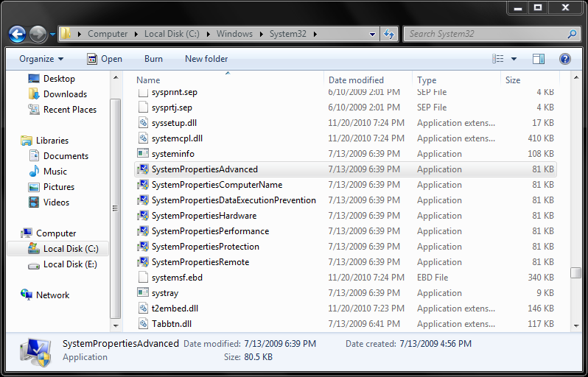588x377 pixels.
Task: Select the SystemPropertiesComputerName icon
Action: click(x=143, y=185)
